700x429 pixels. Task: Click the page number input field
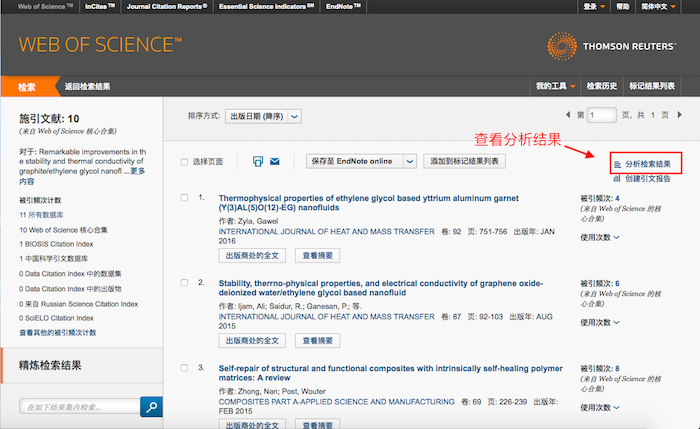(601, 115)
